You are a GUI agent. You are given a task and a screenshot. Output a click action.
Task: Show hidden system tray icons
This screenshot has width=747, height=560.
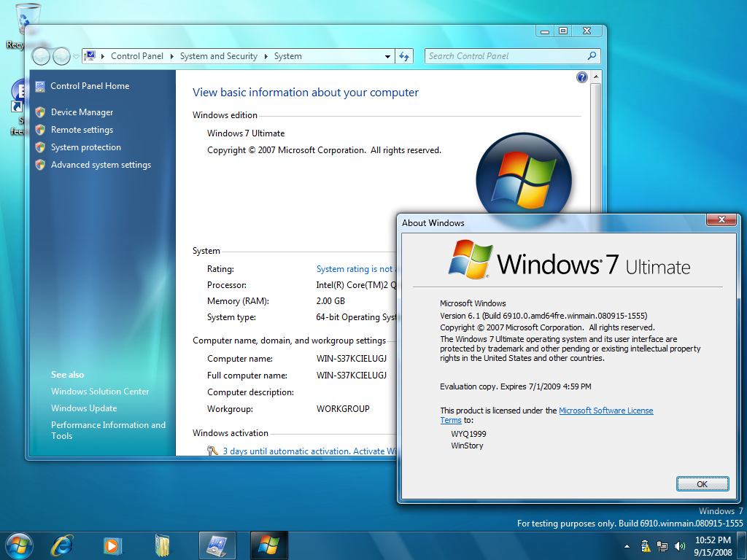click(x=627, y=545)
